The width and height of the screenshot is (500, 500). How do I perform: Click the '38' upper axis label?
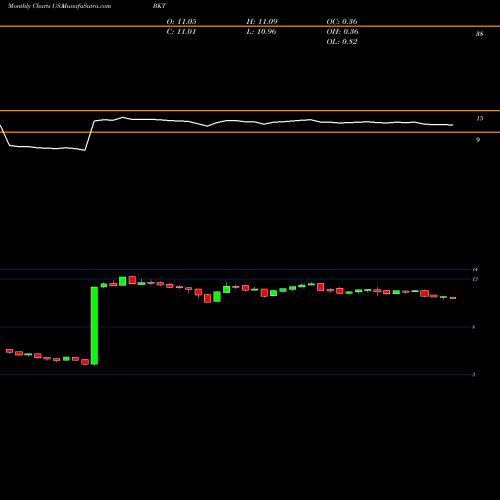pyautogui.click(x=479, y=34)
